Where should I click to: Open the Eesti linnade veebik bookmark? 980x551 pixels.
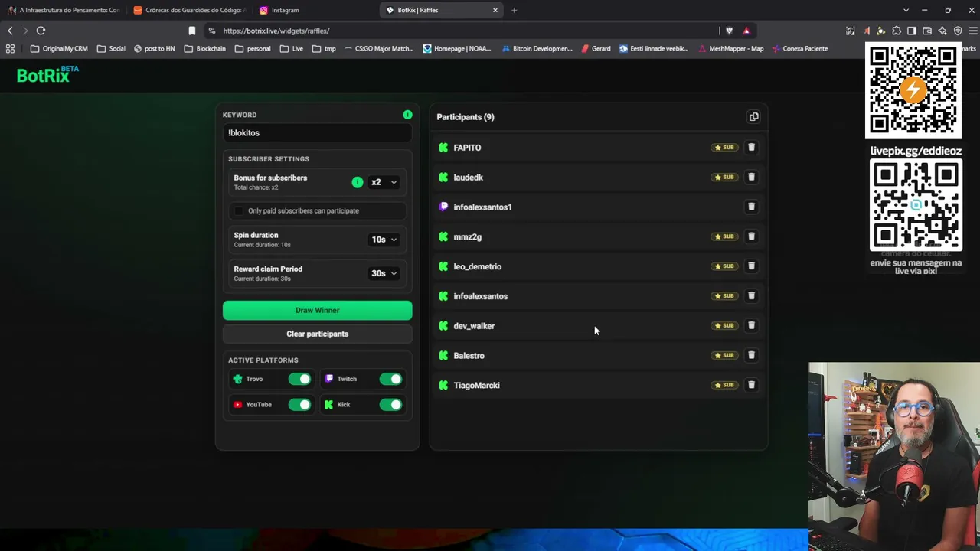click(x=654, y=48)
